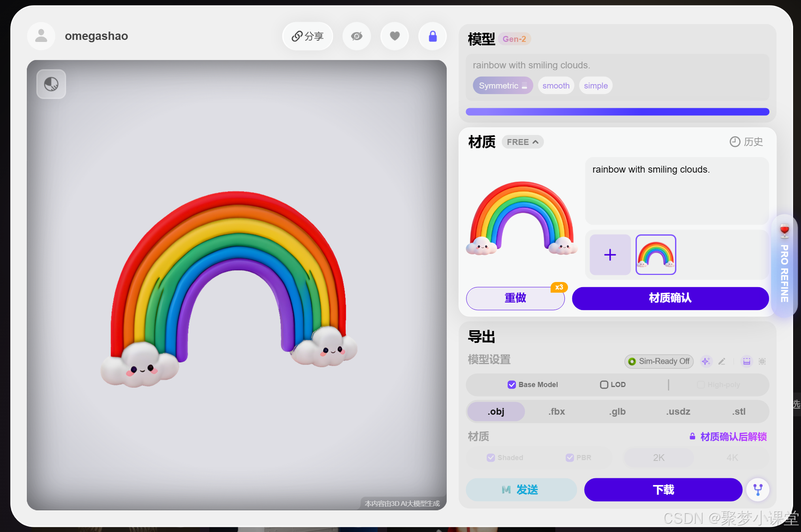The width and height of the screenshot is (801, 532).
Task: Toggle Sim-Ready Off switch
Action: (659, 361)
